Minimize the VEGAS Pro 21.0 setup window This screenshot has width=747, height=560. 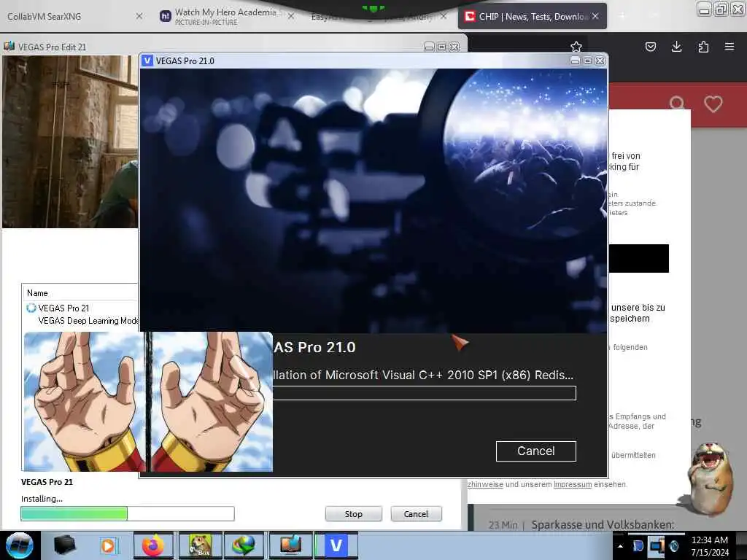click(x=575, y=61)
